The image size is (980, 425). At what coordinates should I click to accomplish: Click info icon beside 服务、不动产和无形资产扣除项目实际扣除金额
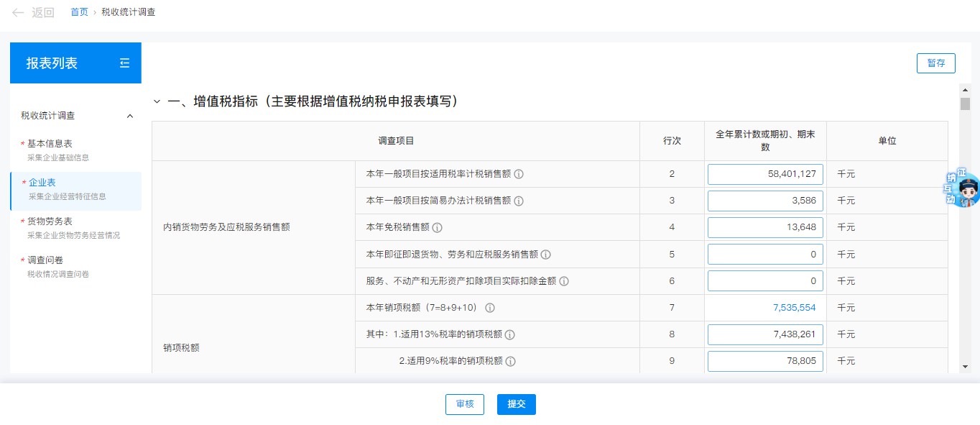[x=564, y=281]
